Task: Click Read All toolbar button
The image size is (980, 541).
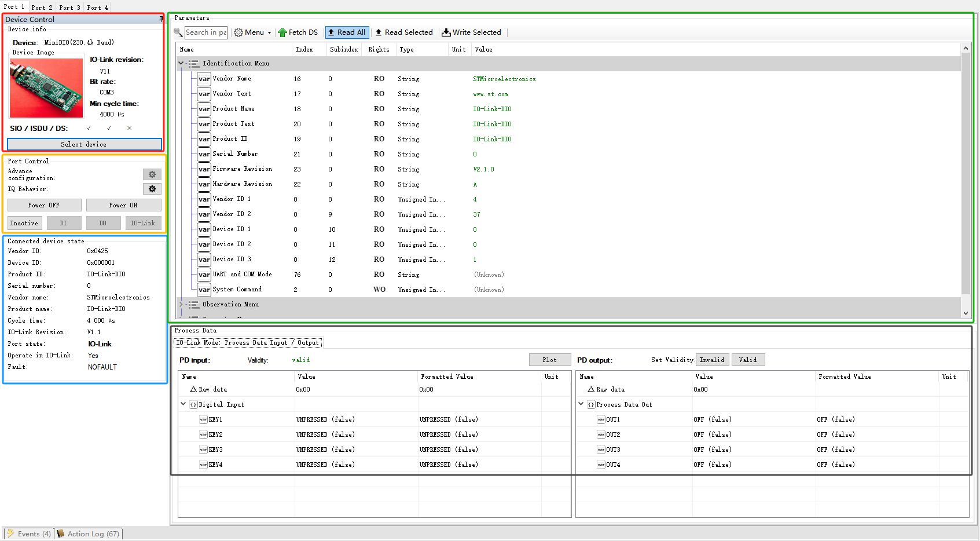Action: coord(347,32)
